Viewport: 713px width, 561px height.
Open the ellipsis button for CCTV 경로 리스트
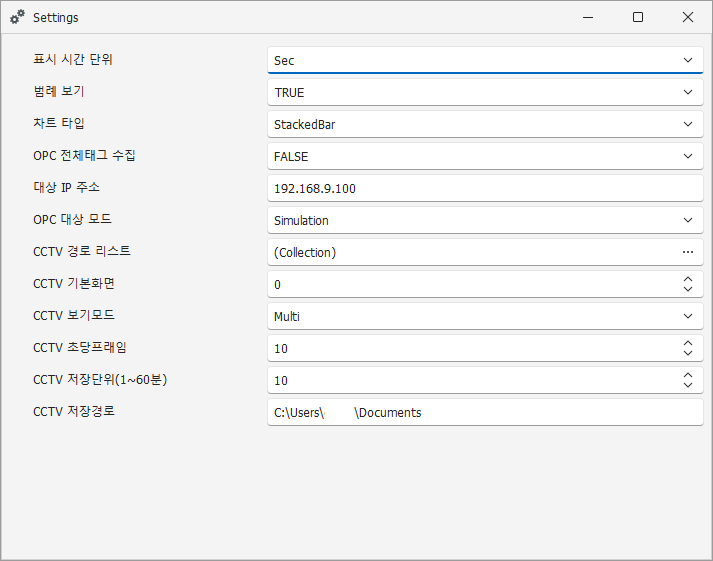coord(687,252)
